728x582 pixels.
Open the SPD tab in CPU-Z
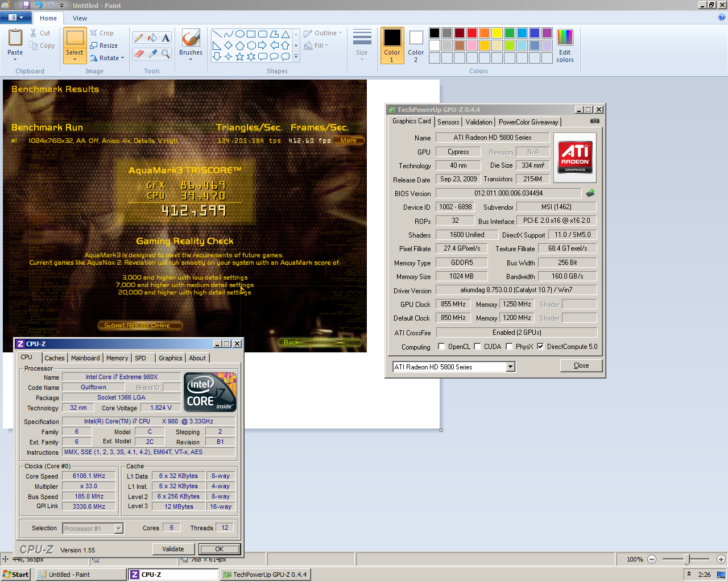(x=140, y=358)
